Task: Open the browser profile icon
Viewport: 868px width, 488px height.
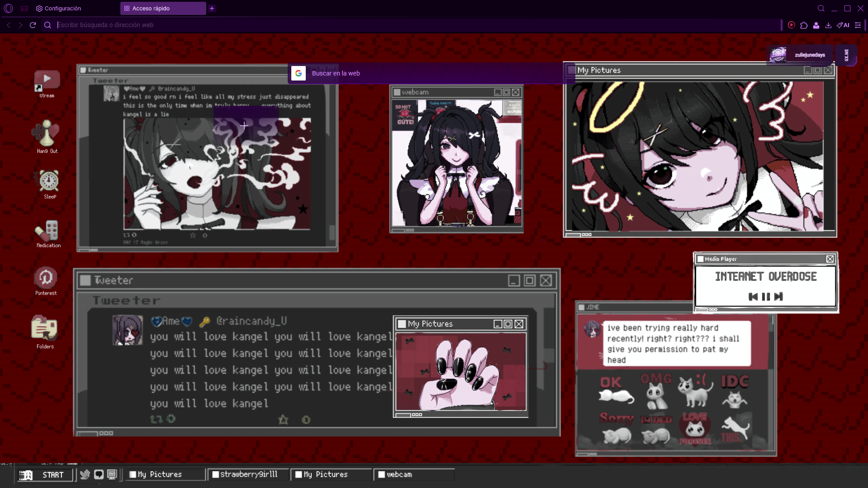Action: [816, 25]
